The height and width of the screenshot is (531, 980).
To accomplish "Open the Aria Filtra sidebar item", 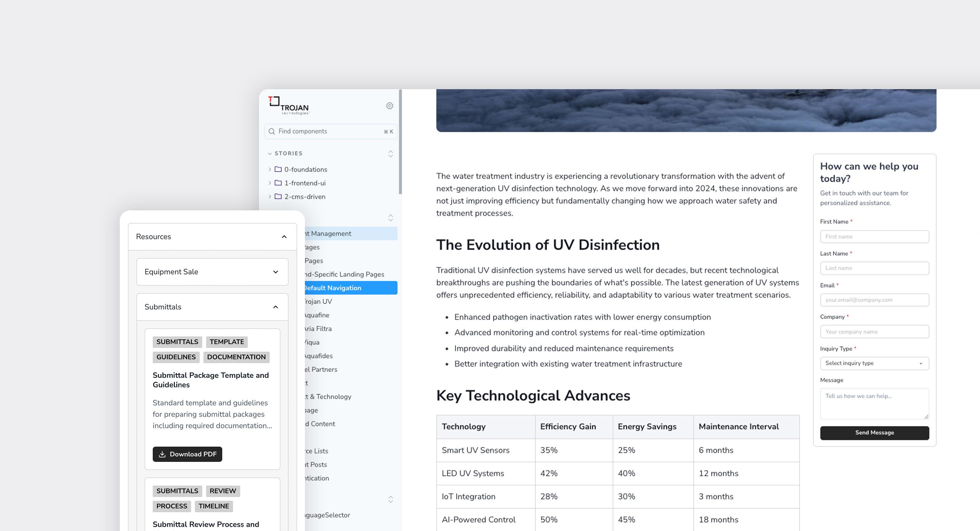I will pos(318,328).
